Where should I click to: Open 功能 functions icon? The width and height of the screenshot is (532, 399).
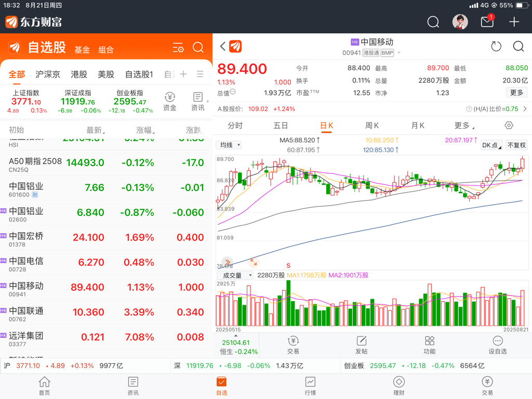click(x=430, y=345)
